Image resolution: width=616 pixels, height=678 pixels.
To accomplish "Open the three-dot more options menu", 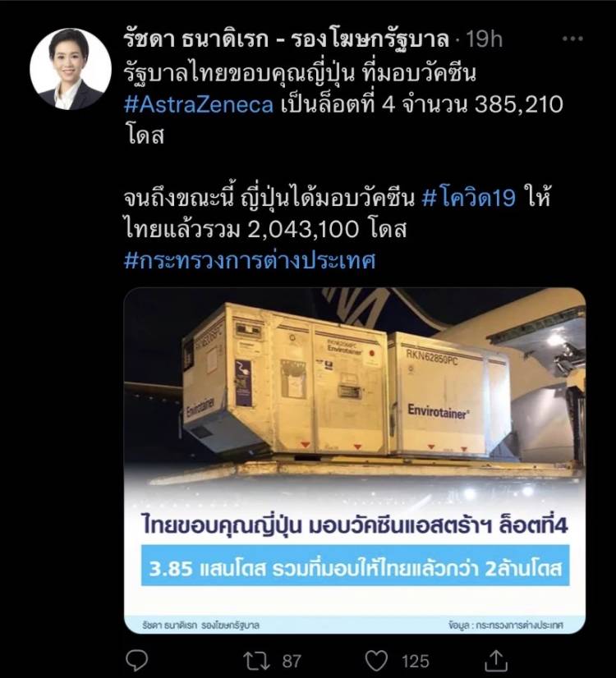I will click(x=572, y=39).
